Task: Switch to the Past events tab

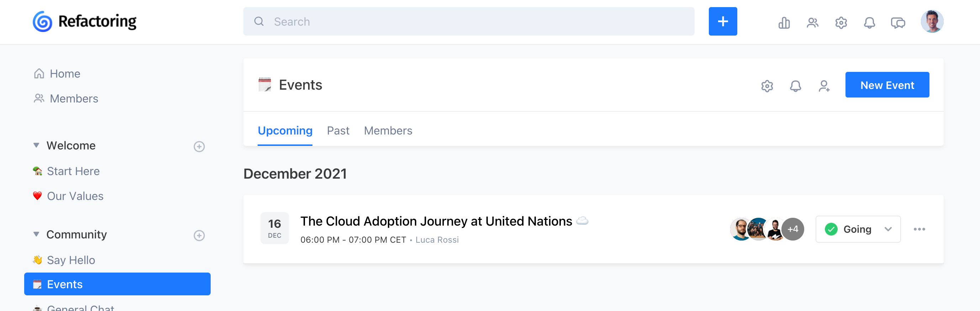Action: click(338, 130)
